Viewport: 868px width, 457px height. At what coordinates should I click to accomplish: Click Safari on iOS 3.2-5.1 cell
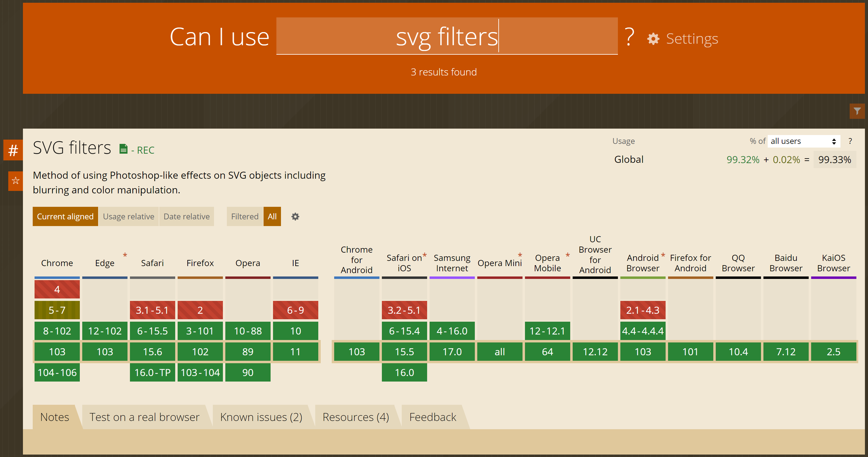pos(404,310)
